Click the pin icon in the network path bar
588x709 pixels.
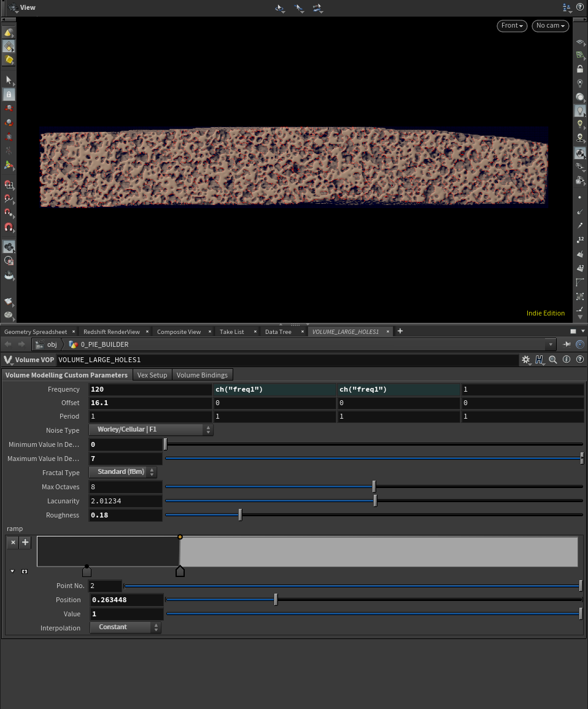click(x=567, y=344)
